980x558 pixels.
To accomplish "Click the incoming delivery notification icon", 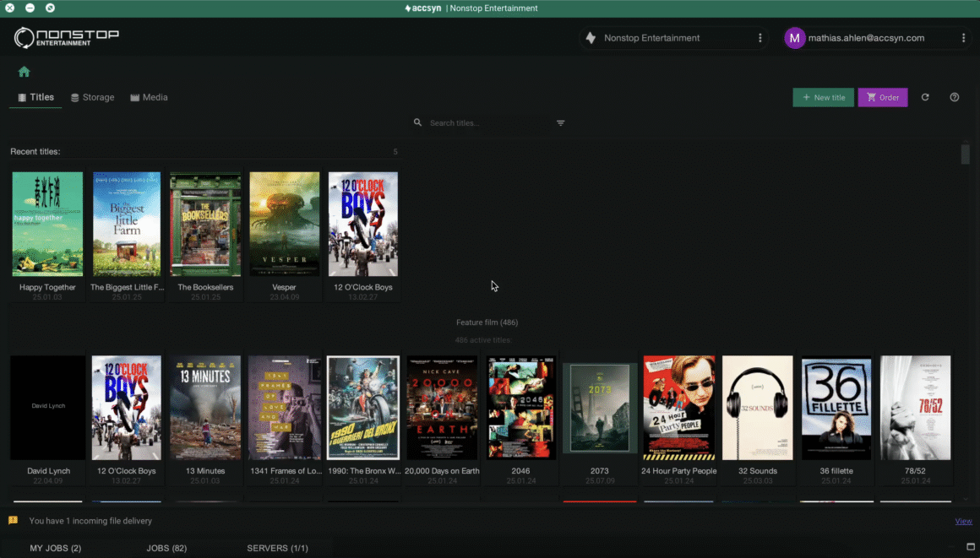I will 14,521.
